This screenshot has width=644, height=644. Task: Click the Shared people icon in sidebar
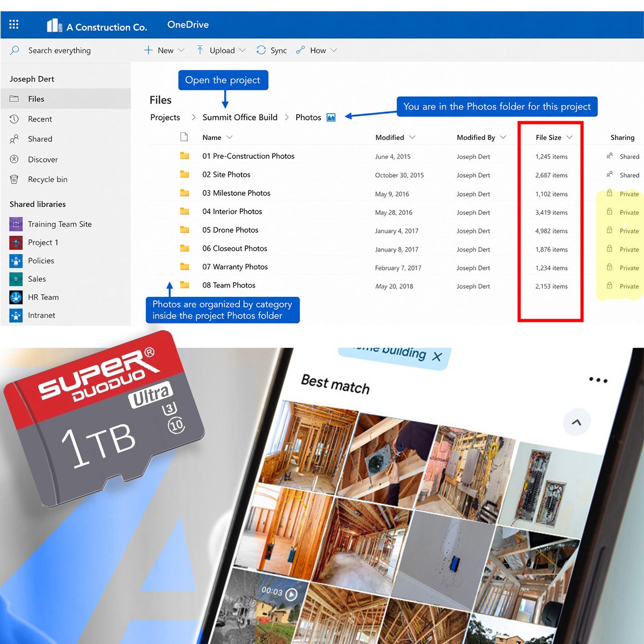click(14, 139)
